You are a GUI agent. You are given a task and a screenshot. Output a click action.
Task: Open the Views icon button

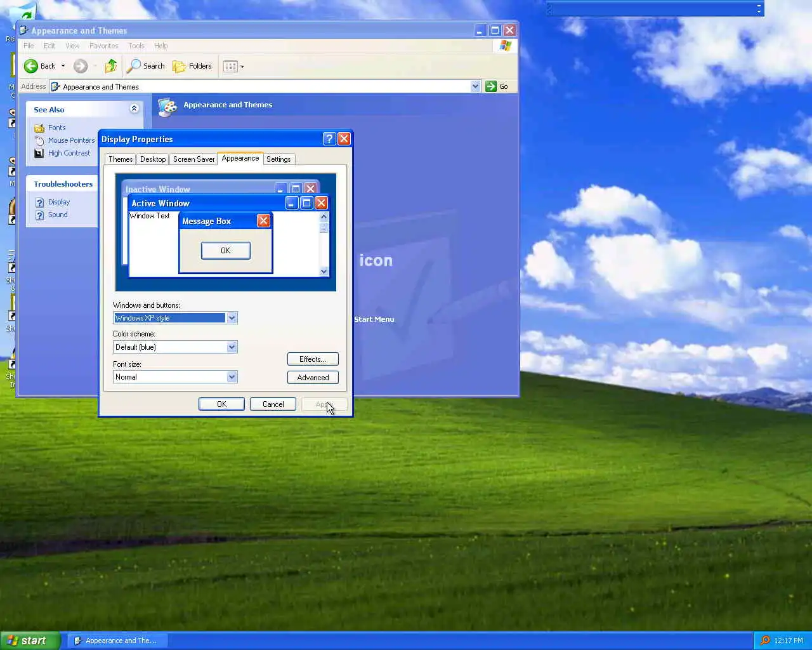pyautogui.click(x=231, y=66)
